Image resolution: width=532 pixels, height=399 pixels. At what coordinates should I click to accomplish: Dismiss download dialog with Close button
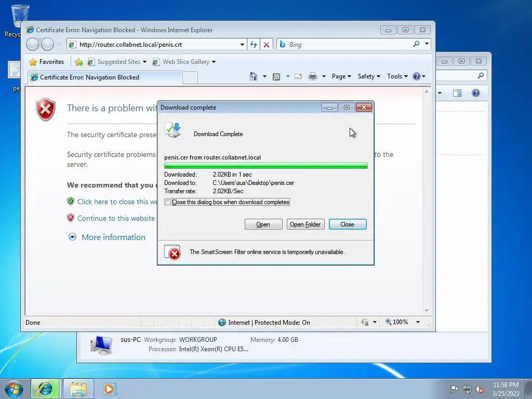point(348,224)
